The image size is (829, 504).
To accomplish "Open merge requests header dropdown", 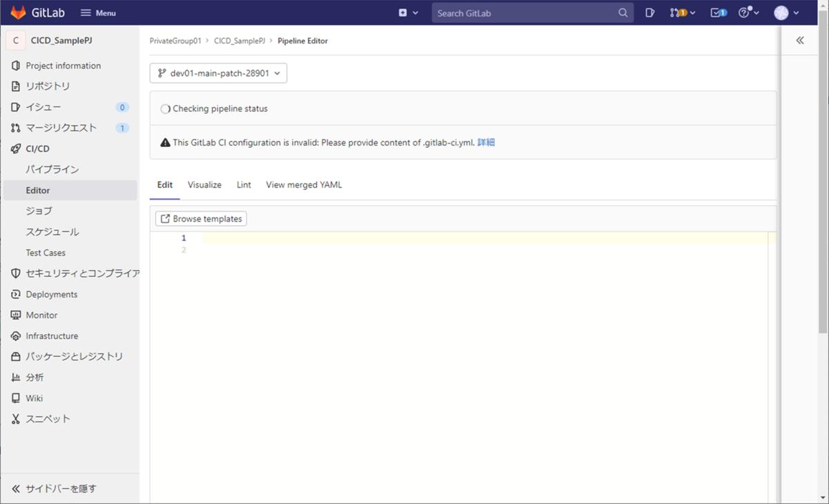I will coord(683,12).
